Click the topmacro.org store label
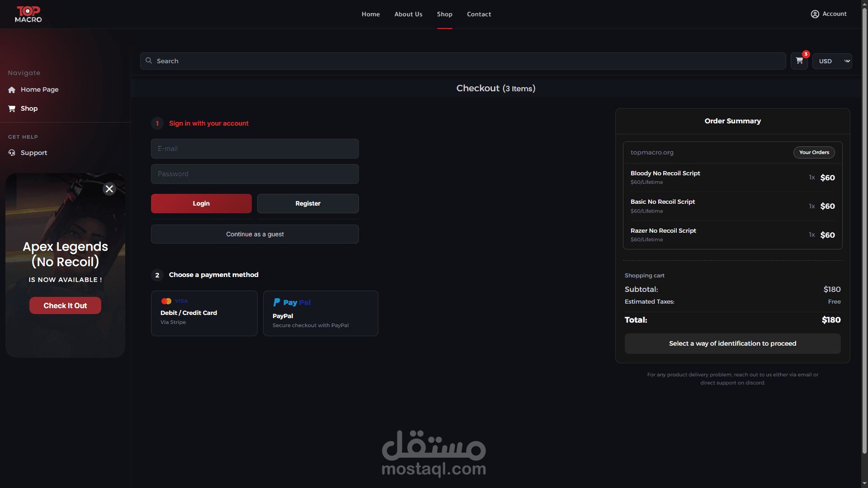Image resolution: width=868 pixels, height=488 pixels. click(652, 152)
